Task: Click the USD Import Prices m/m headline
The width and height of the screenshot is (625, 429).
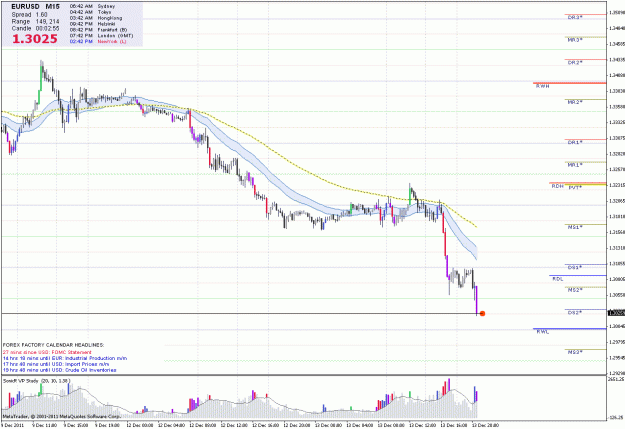Action: point(56,364)
